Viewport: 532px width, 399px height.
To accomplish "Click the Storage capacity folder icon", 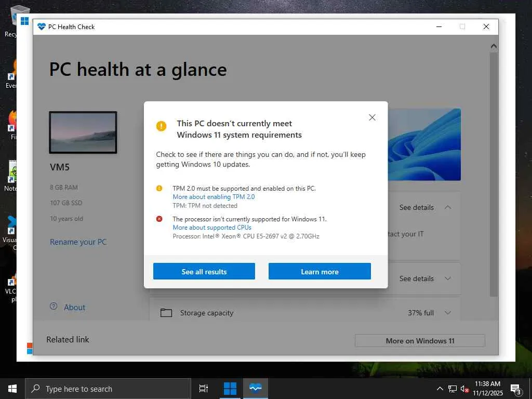I will (x=166, y=312).
